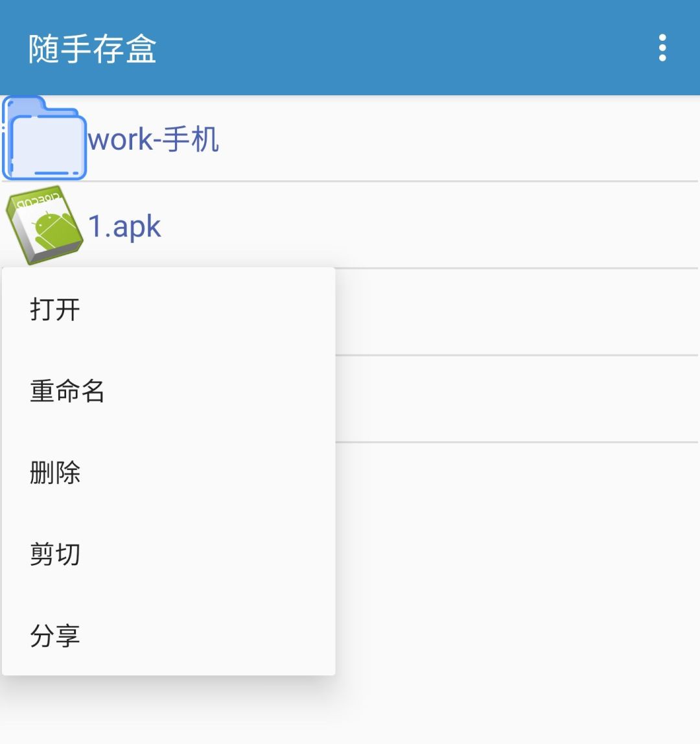
Task: Click blank blue header bar area
Action: click(403, 47)
